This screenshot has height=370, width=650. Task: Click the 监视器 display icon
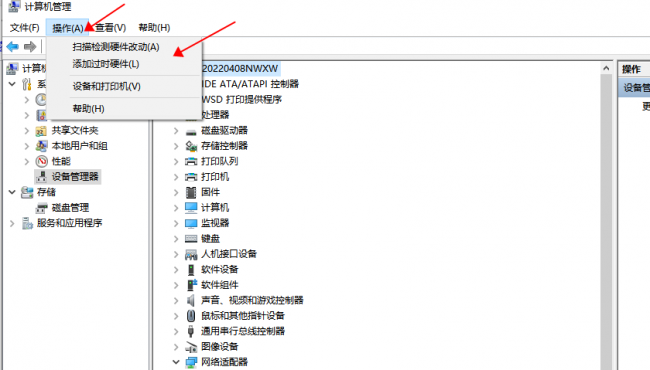[x=191, y=223]
